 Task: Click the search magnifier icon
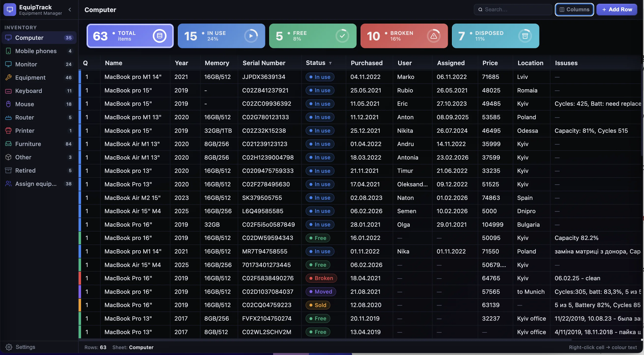click(x=480, y=10)
